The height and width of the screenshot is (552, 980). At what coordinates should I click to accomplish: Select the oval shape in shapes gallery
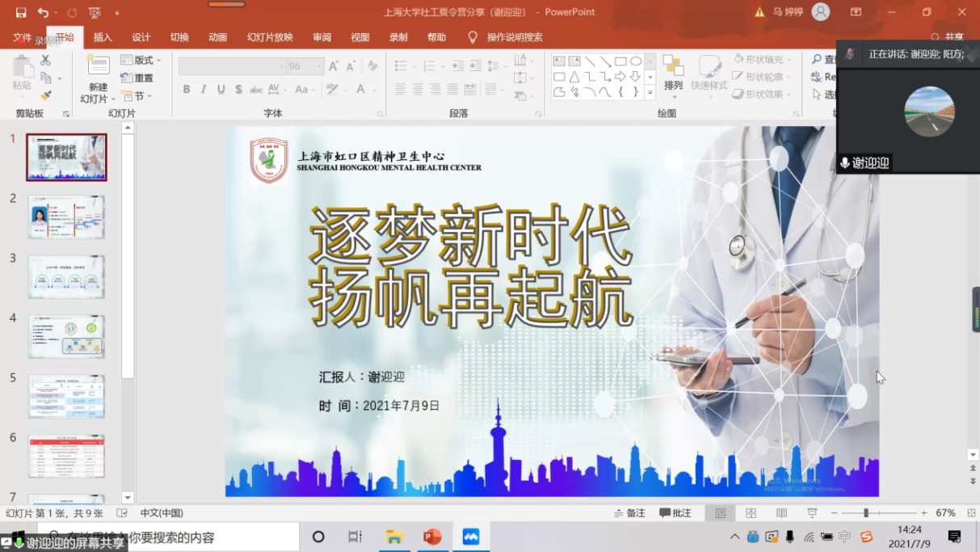tap(636, 61)
